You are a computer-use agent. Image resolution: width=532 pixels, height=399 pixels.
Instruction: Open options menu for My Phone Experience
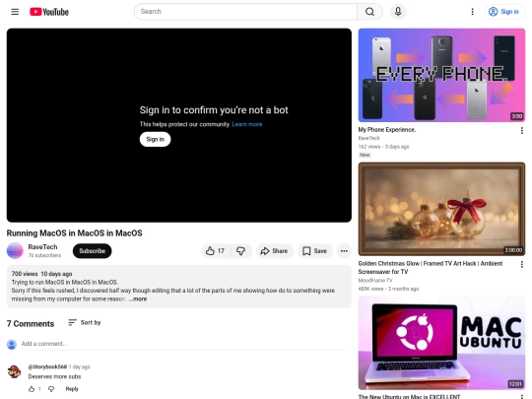[521, 130]
